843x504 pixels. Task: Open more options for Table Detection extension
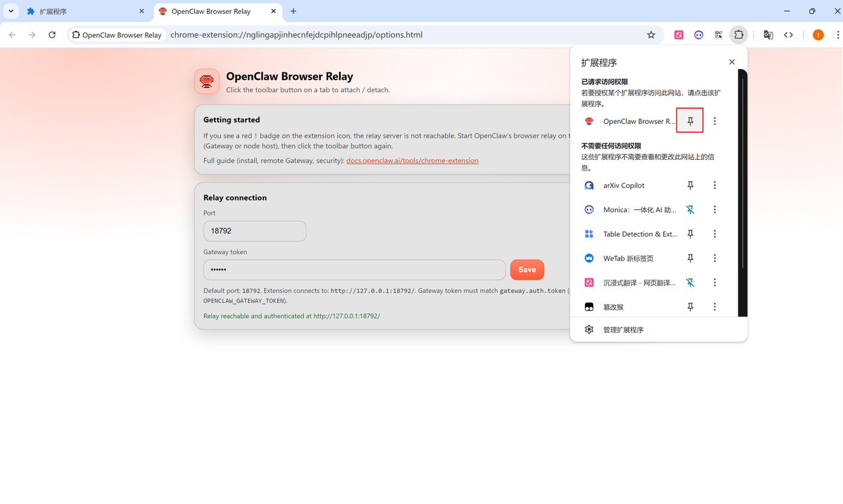[x=715, y=234]
